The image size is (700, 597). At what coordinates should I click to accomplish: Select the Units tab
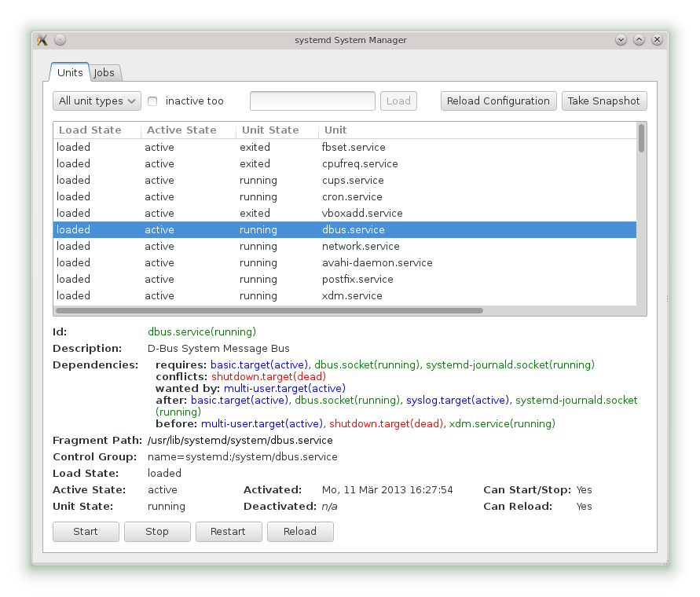pos(70,73)
